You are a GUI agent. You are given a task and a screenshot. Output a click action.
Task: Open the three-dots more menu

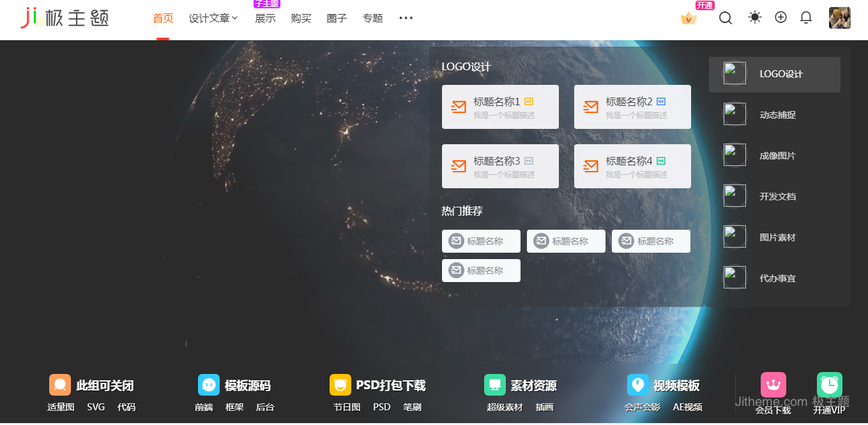point(406,19)
